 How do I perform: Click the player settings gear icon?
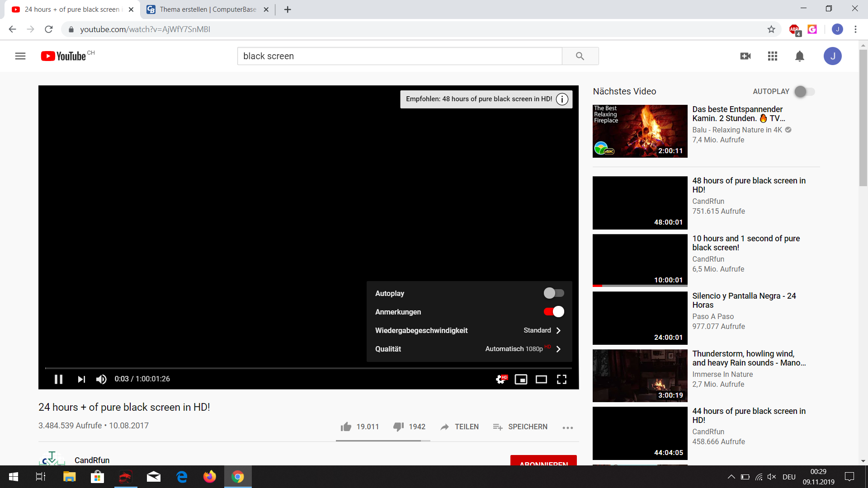[x=501, y=379]
